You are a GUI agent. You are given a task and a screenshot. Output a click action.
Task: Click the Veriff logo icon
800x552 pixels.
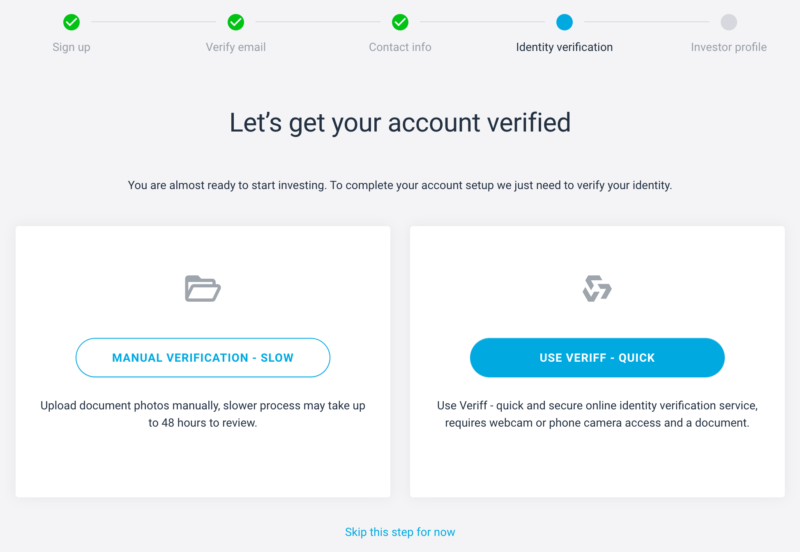coord(597,288)
